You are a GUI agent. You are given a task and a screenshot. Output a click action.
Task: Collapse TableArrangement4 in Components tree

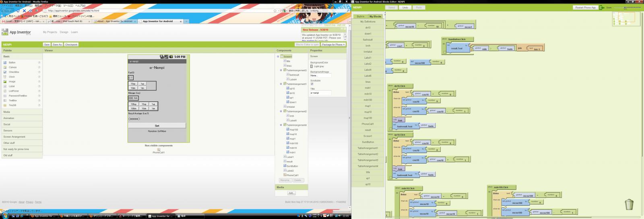coord(281,125)
